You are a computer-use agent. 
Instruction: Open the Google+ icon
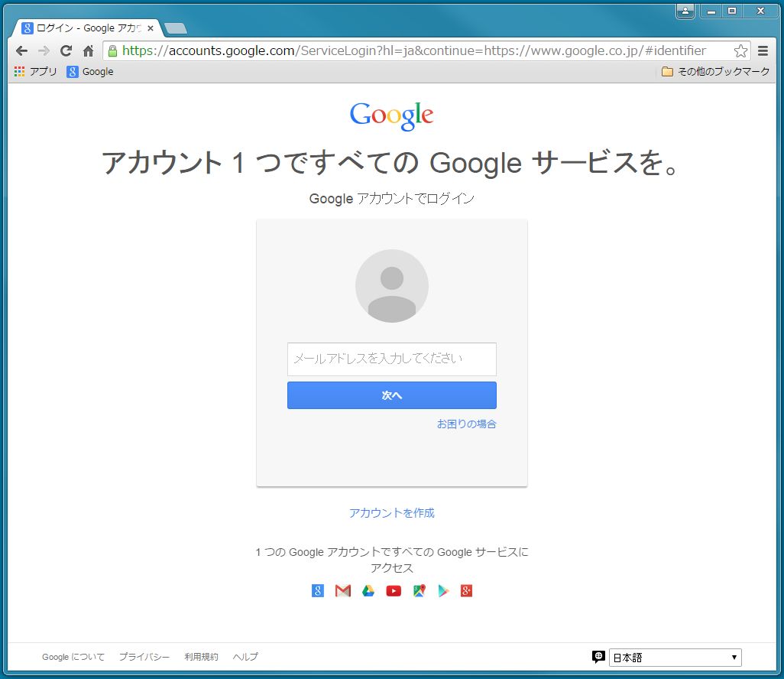click(466, 591)
